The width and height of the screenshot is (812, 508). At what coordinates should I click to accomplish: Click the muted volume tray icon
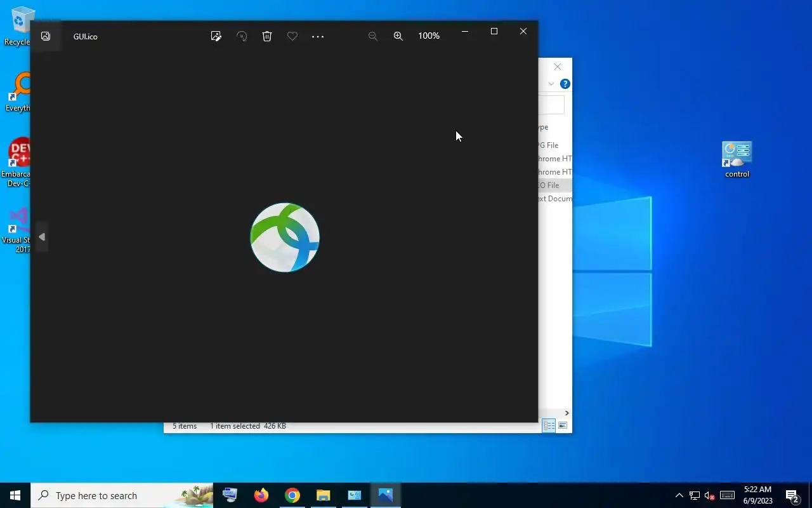coord(710,495)
